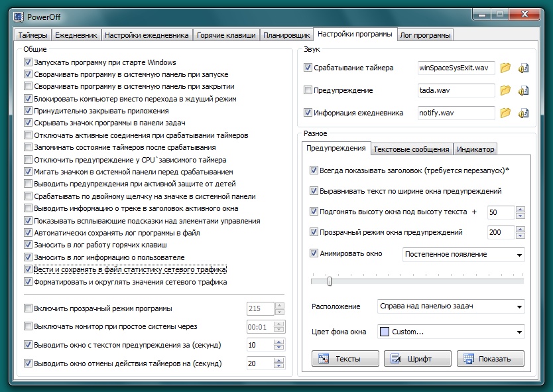Open the 'Ежедневник' tab

click(76, 35)
